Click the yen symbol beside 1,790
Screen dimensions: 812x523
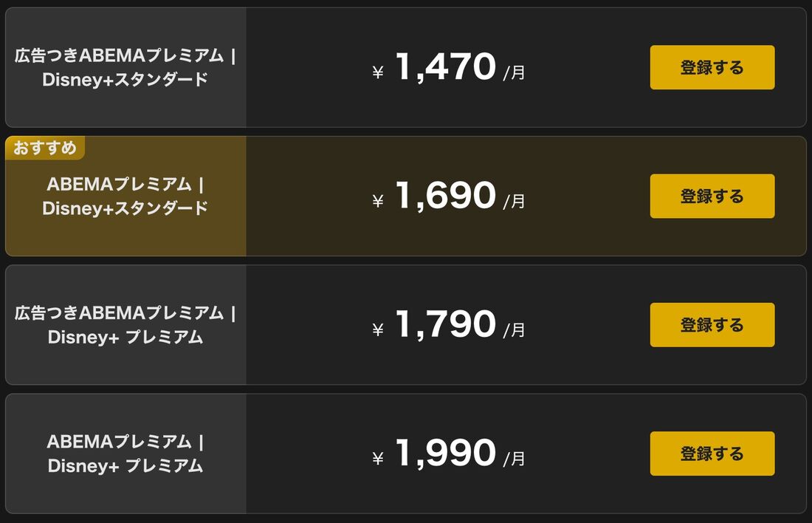tap(378, 329)
